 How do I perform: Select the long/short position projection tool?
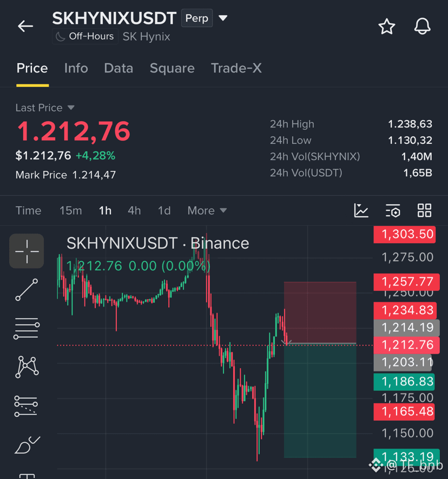click(x=26, y=406)
